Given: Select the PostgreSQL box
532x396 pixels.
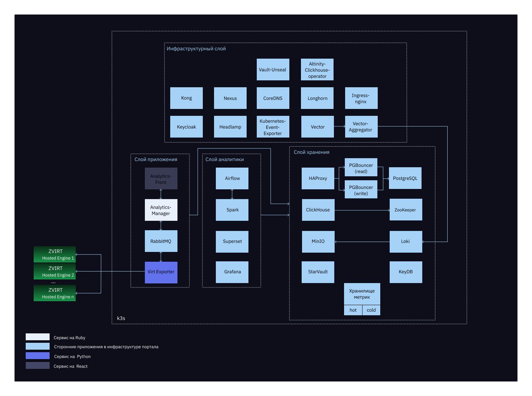Looking at the screenshot, I should 405,178.
